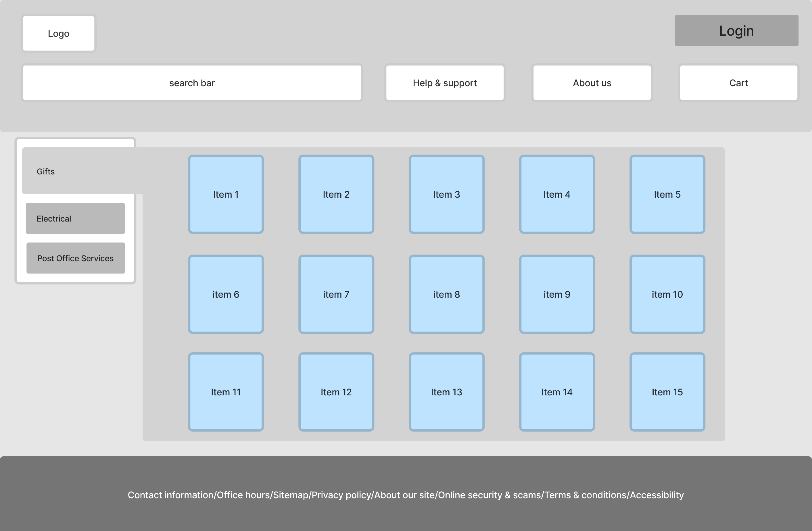Choose Post Office Services category
812x531 pixels.
click(x=75, y=258)
